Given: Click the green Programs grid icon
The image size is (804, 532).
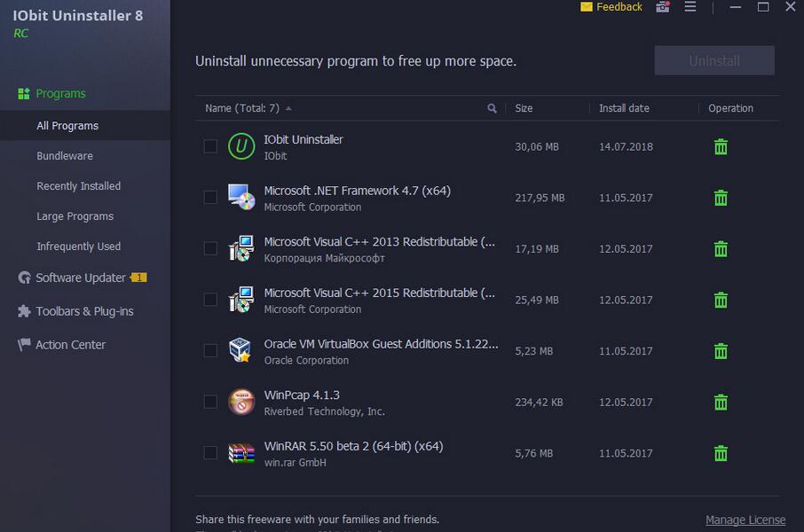Looking at the screenshot, I should [24, 93].
